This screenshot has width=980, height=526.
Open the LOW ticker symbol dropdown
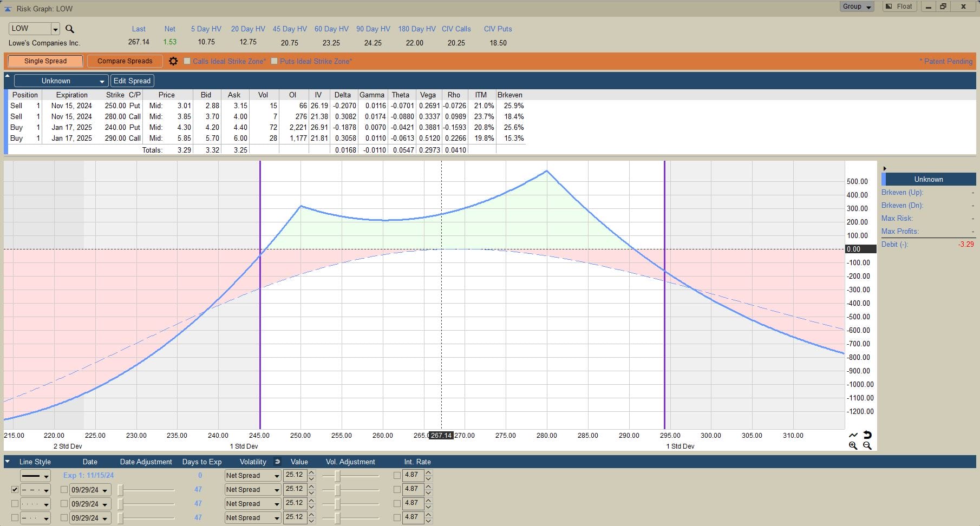(55, 29)
